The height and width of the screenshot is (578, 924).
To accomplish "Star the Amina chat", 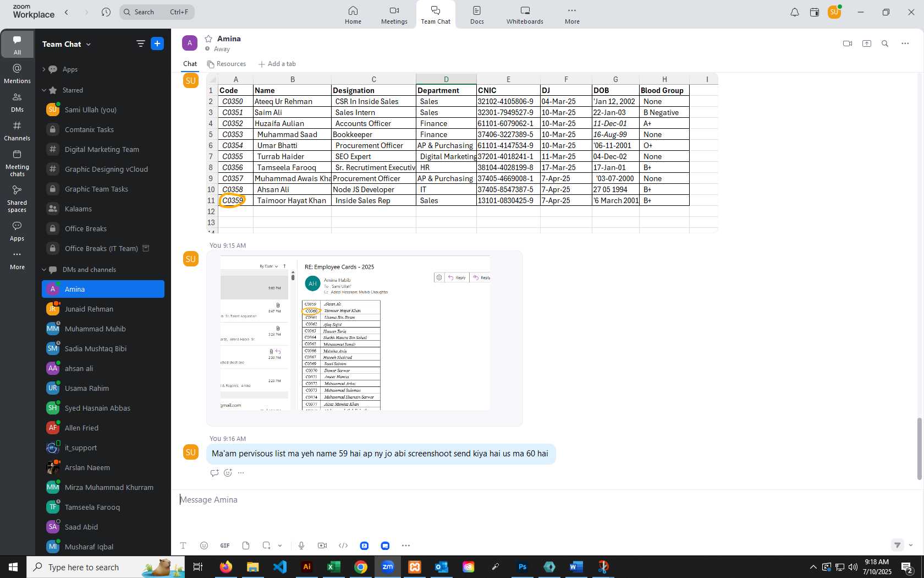I will coord(208,39).
